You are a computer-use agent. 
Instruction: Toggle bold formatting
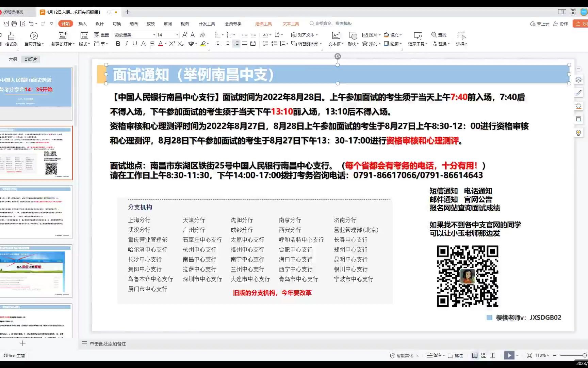tap(118, 44)
